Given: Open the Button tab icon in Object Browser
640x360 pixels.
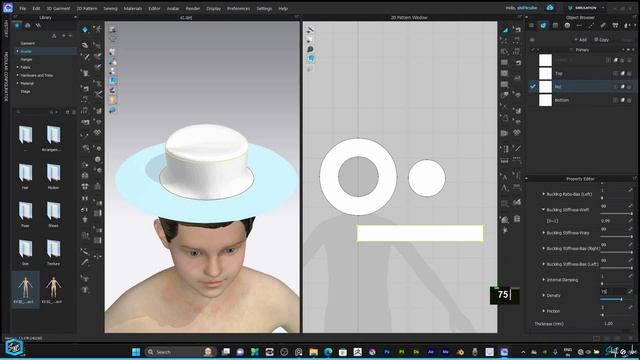Looking at the screenshot, I should tap(567, 25).
